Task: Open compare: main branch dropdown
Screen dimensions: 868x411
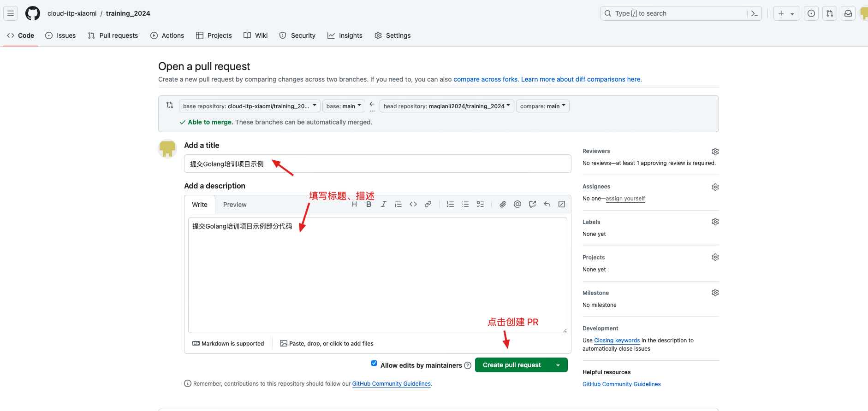Action: click(542, 106)
